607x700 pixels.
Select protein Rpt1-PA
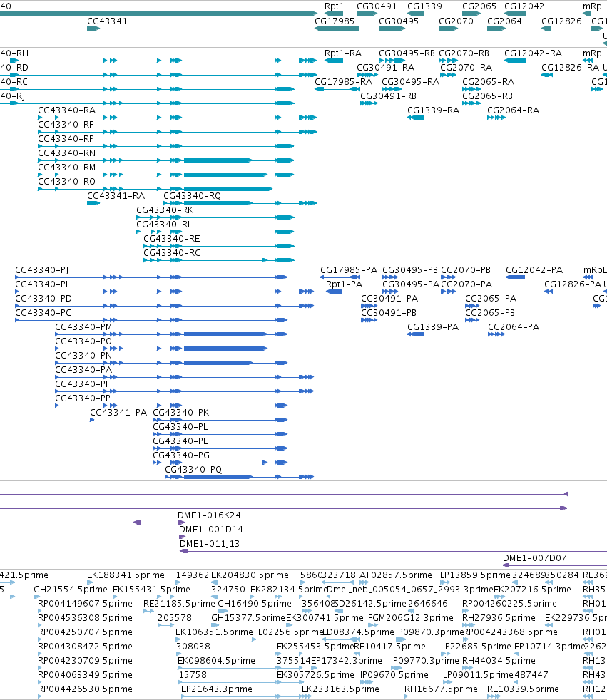tap(344, 284)
